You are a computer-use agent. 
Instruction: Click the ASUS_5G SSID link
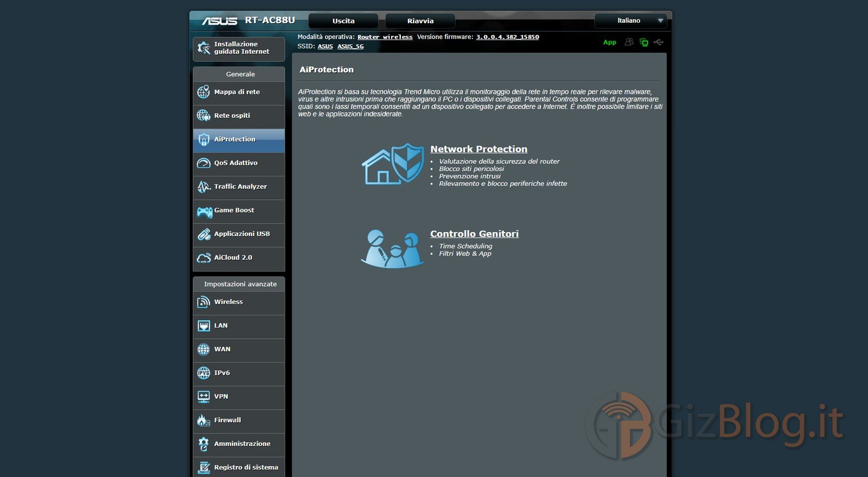pyautogui.click(x=350, y=47)
